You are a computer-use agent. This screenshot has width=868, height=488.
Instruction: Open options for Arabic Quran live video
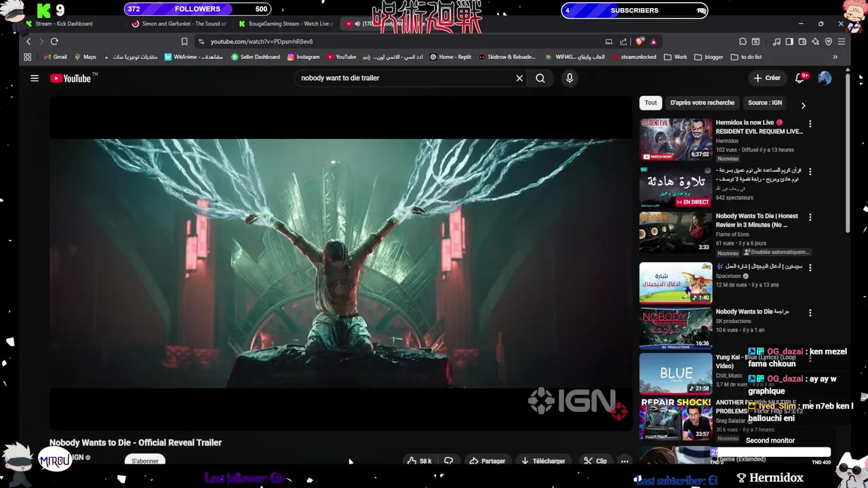(x=810, y=171)
